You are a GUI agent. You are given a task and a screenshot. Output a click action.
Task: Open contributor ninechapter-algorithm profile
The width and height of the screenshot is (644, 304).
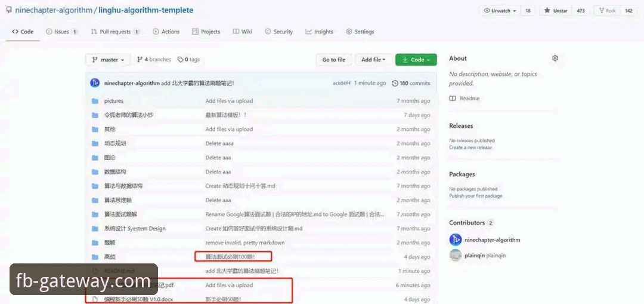pos(492,240)
